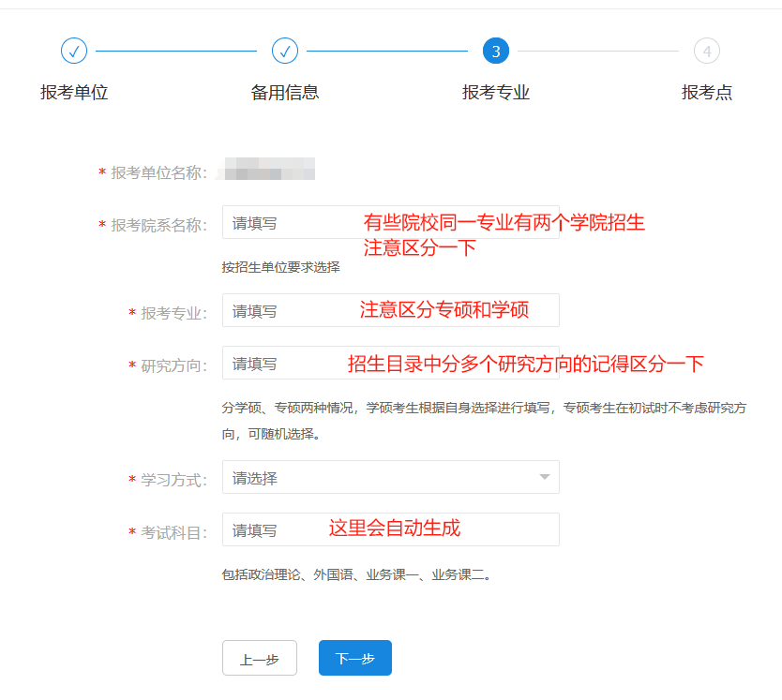
Task: Click the step 4 circle icon
Action: point(706,51)
